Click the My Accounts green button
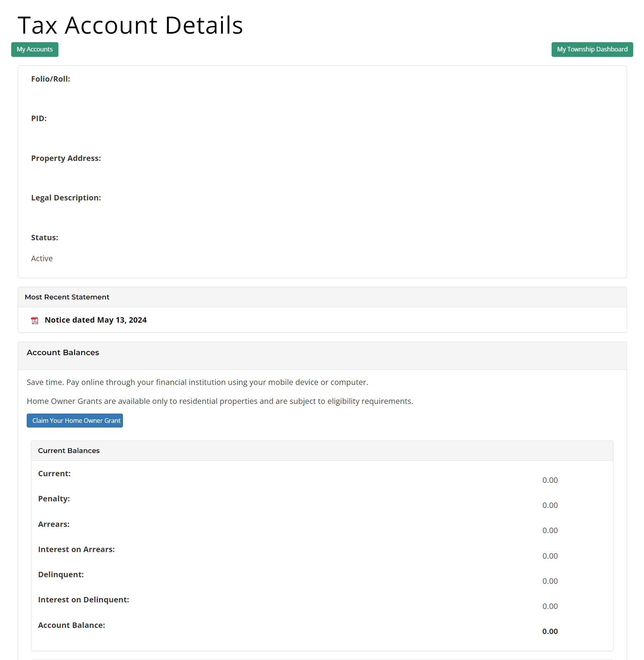Image resolution: width=644 pixels, height=660 pixels. (x=34, y=49)
